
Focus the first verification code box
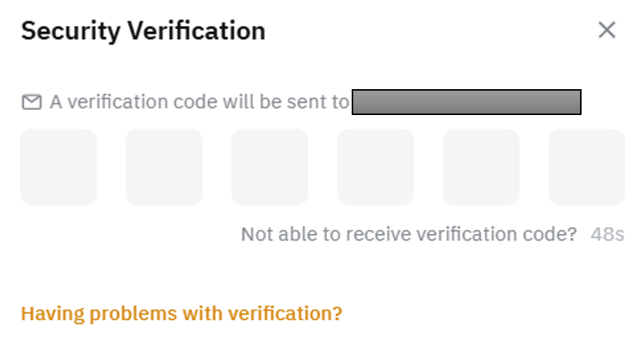59,167
